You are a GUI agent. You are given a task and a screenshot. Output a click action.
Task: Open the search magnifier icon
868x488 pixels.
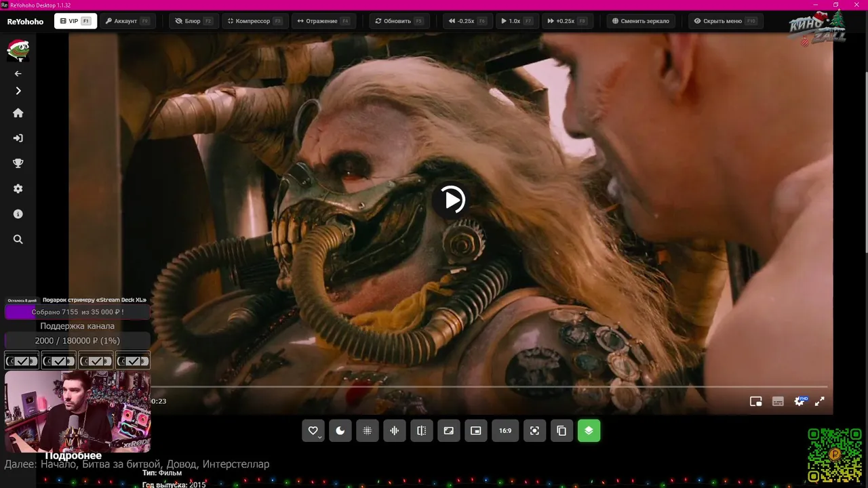pyautogui.click(x=18, y=239)
